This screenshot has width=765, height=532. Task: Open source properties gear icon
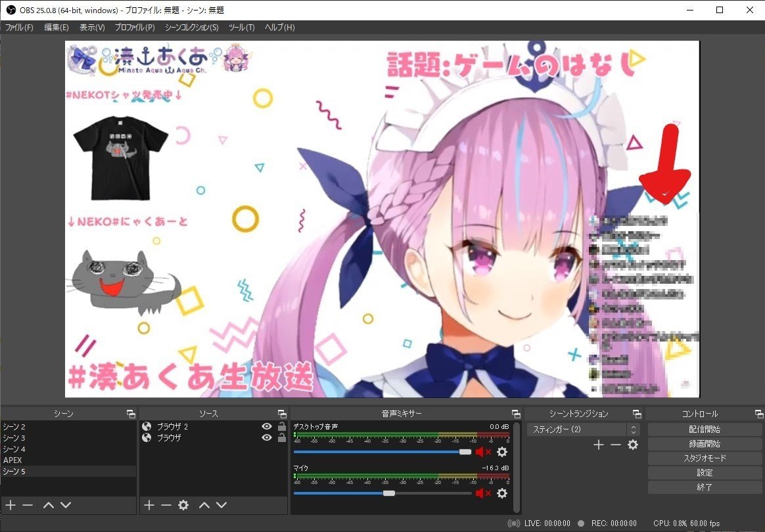coord(183,505)
